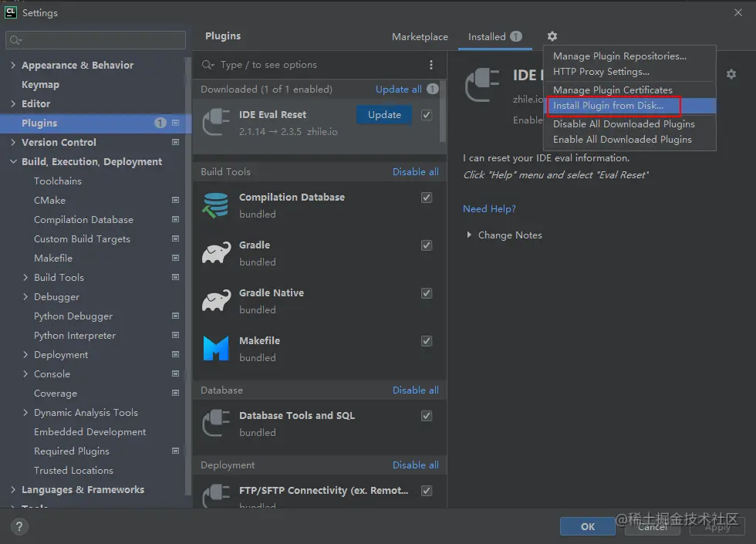756x544 pixels.
Task: Click the Database Tools and SQL icon
Action: [216, 424]
